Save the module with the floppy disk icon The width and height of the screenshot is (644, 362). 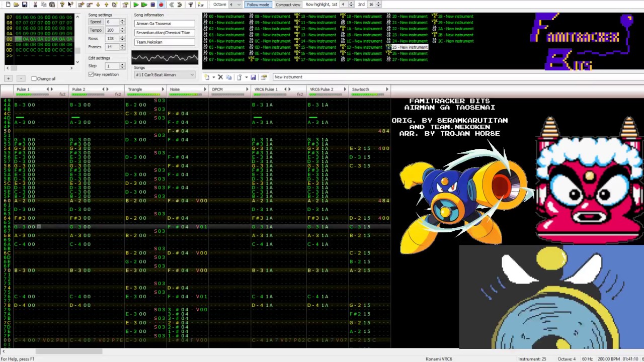pos(25,5)
